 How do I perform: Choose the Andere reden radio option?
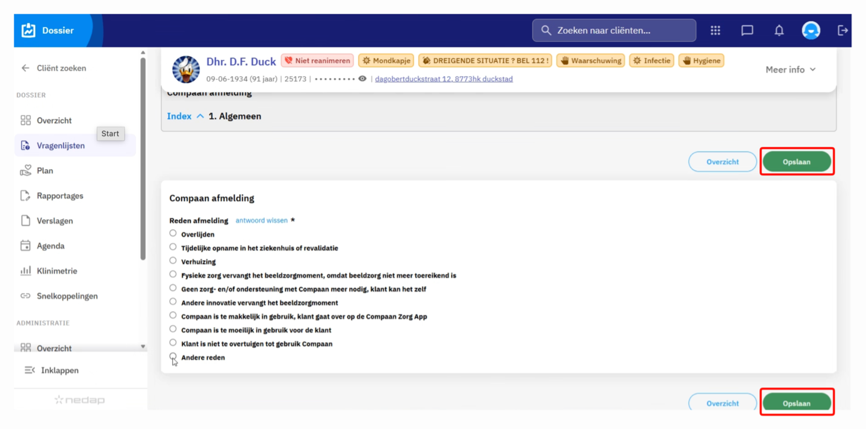[173, 357]
